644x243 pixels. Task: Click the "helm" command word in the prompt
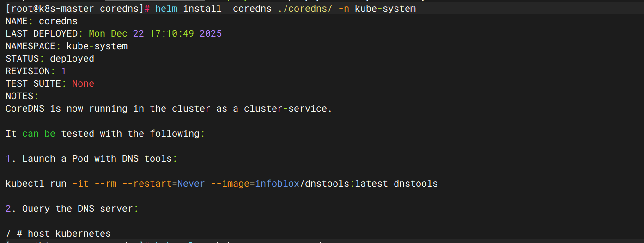pos(166,9)
